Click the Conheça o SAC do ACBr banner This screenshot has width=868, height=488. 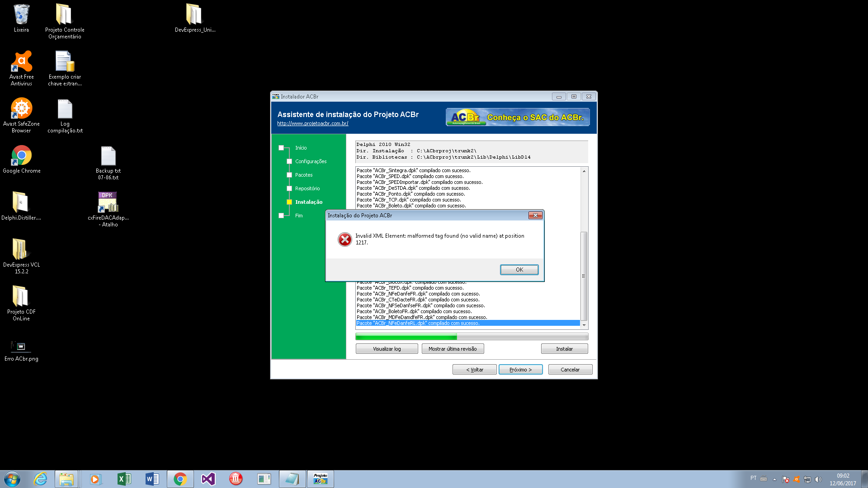[518, 117]
